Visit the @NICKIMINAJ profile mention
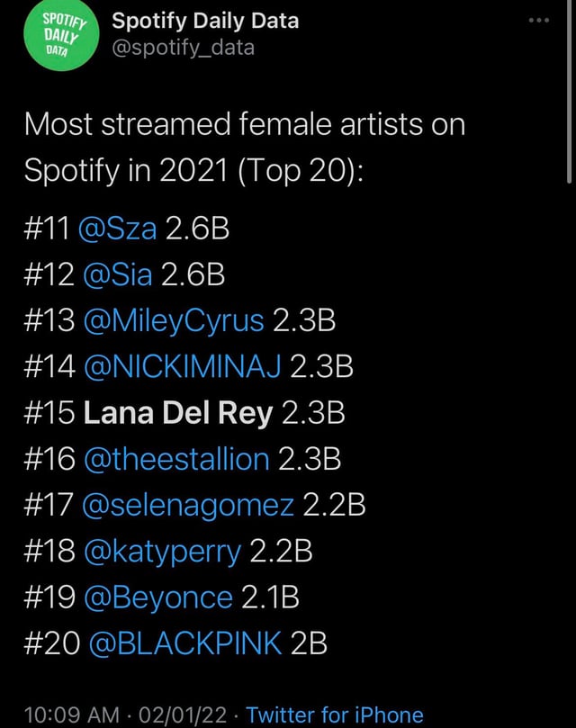The image size is (576, 728). coord(183,366)
